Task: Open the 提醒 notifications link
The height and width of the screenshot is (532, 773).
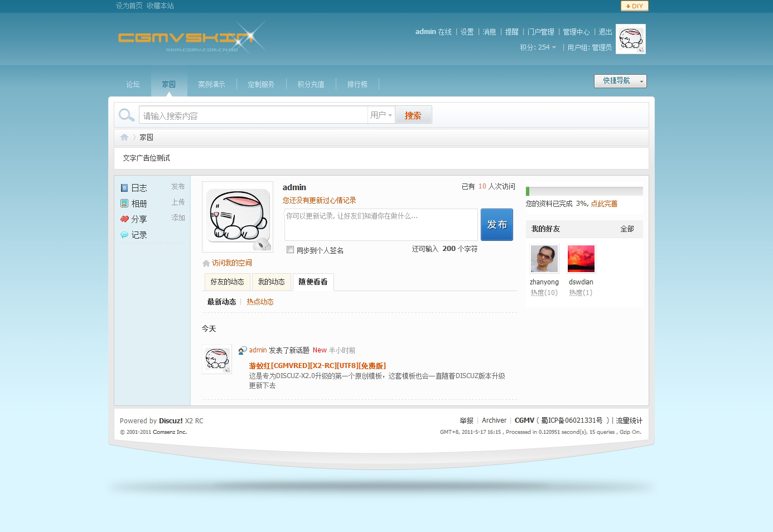Action: click(512, 32)
